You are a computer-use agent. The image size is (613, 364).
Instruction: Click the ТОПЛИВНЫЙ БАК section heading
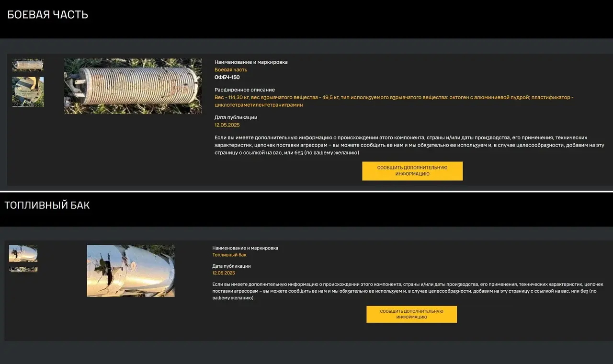tap(47, 205)
